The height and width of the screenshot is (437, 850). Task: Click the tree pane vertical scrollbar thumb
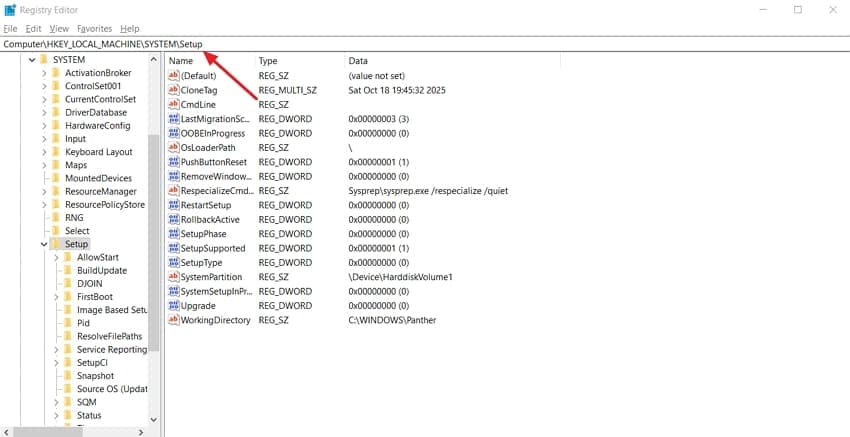coord(153,242)
